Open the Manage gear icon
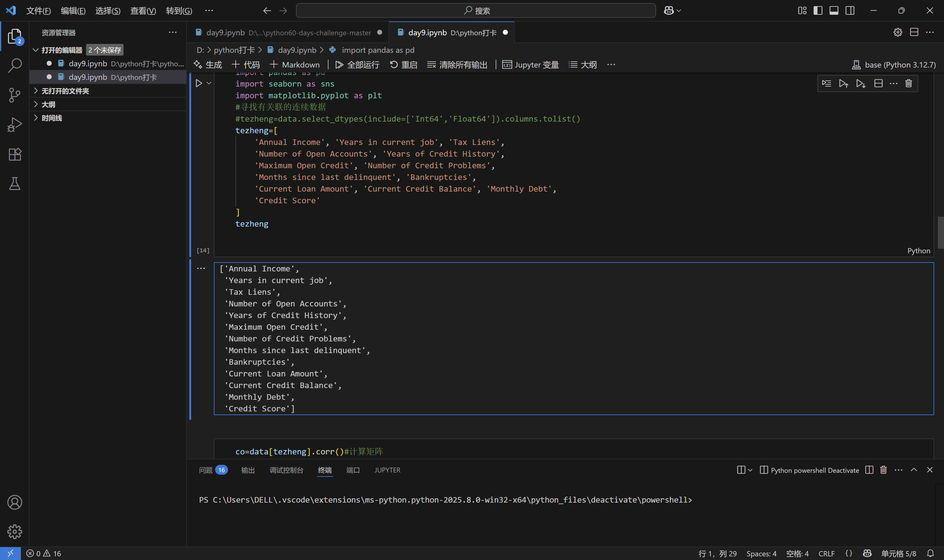 click(14, 531)
